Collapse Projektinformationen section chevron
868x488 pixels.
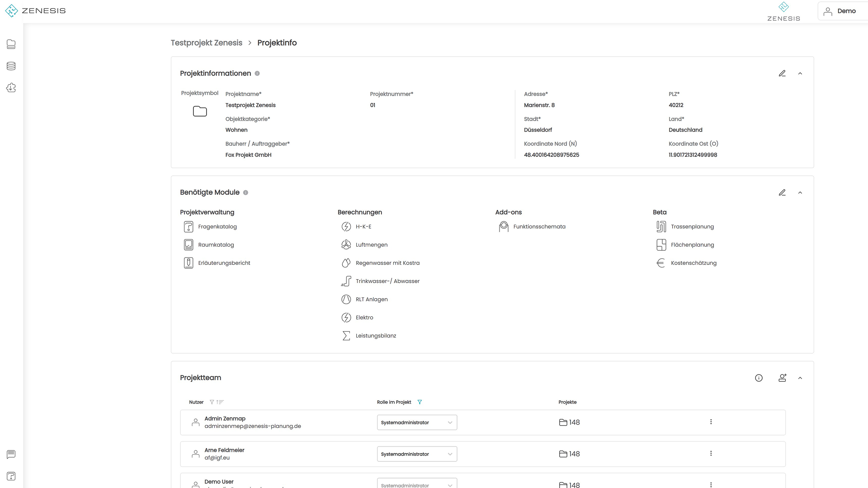coord(800,73)
